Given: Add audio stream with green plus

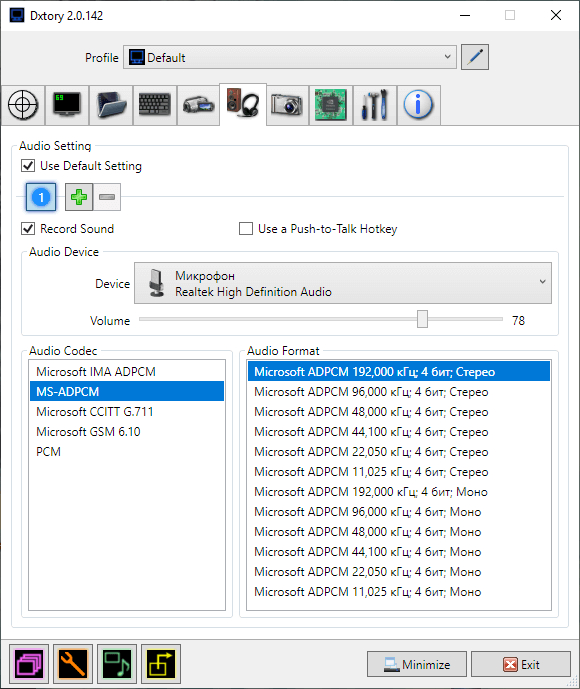Looking at the screenshot, I should [x=79, y=197].
